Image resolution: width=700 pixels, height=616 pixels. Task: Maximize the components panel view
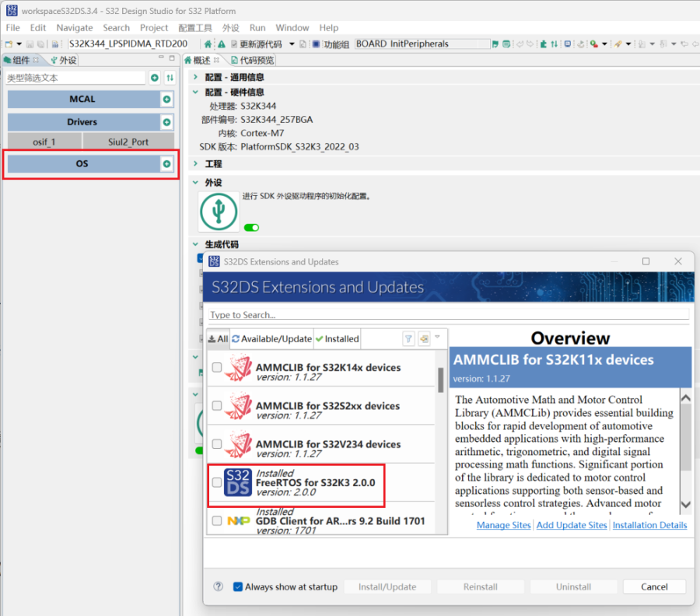point(172,58)
